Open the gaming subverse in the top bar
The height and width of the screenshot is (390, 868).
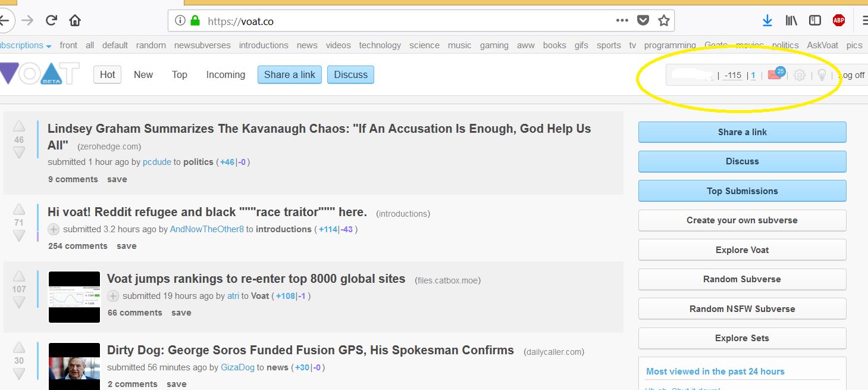(x=494, y=45)
